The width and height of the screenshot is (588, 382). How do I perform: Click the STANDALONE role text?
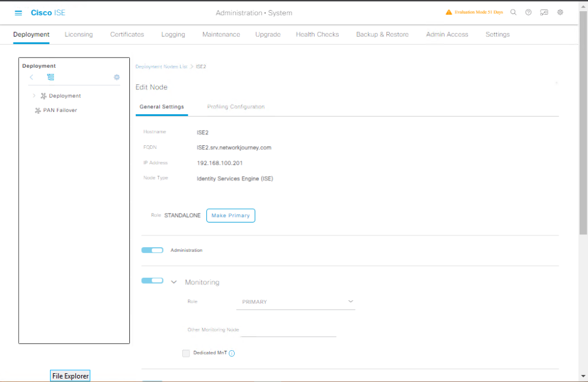point(182,215)
